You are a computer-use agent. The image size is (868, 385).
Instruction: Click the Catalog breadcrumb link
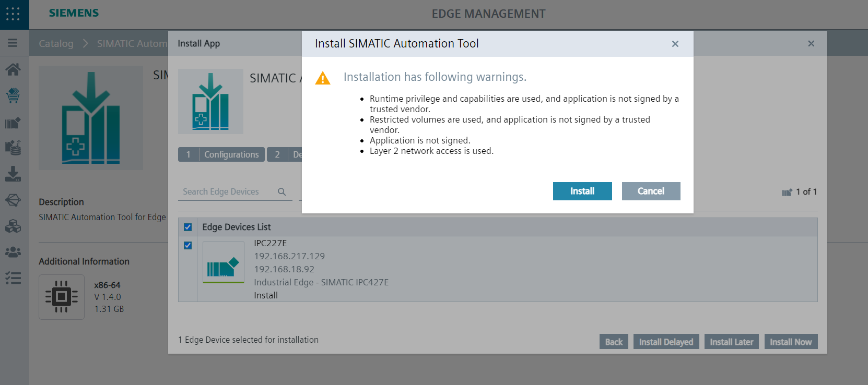pyautogui.click(x=56, y=44)
